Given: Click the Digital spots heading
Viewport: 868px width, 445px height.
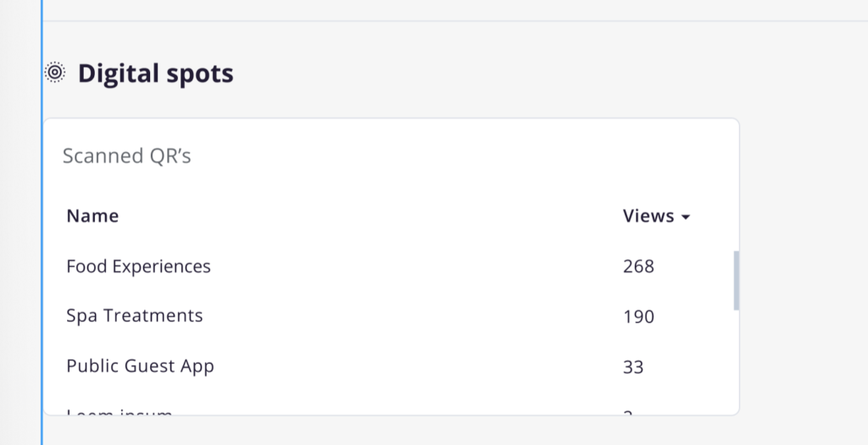Looking at the screenshot, I should (156, 73).
